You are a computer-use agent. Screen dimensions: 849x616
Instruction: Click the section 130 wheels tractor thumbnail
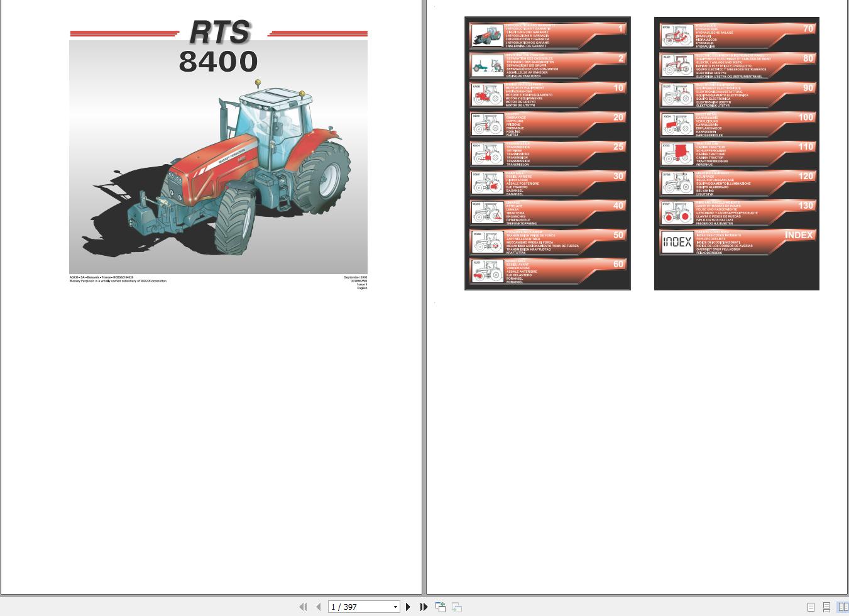tap(677, 213)
